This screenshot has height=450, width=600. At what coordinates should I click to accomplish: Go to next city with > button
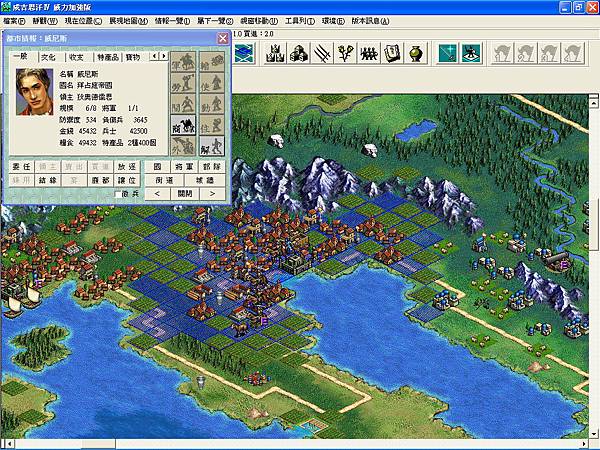click(212, 194)
